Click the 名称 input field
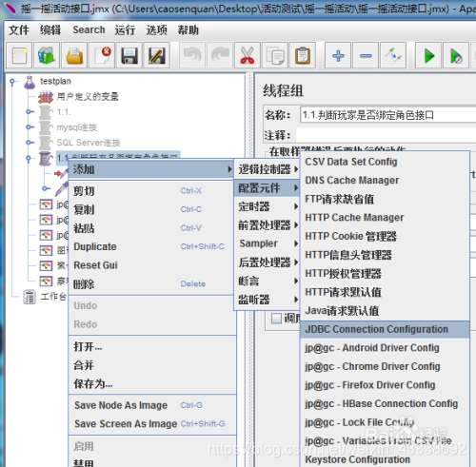476x467 pixels. [387, 115]
